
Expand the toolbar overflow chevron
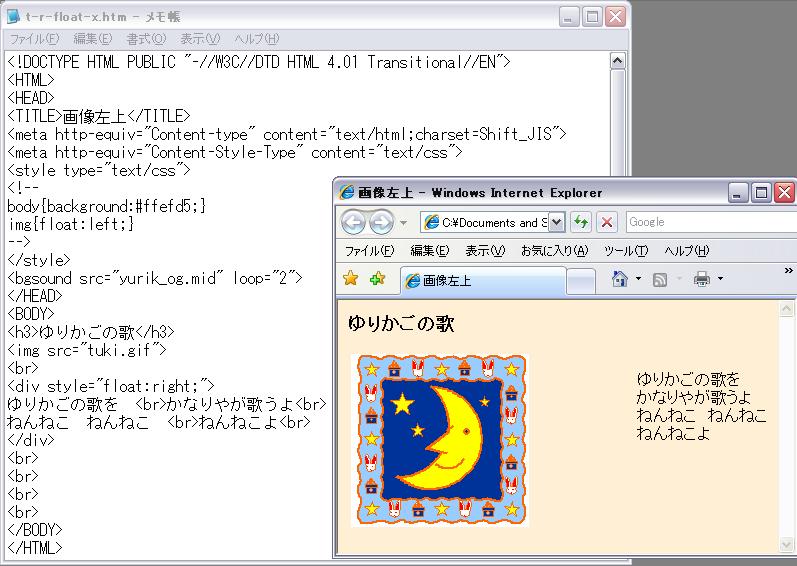[788, 271]
